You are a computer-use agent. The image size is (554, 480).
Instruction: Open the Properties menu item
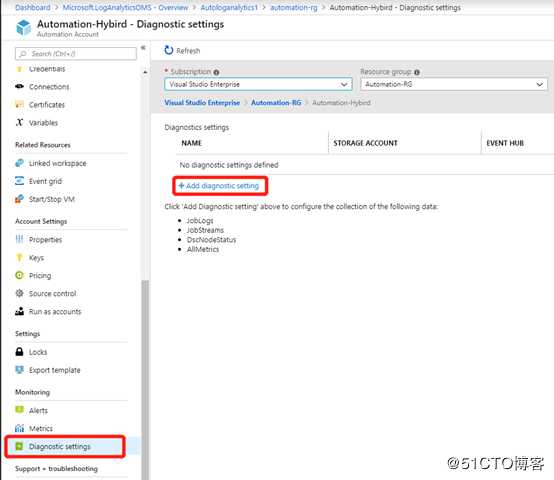[45, 239]
